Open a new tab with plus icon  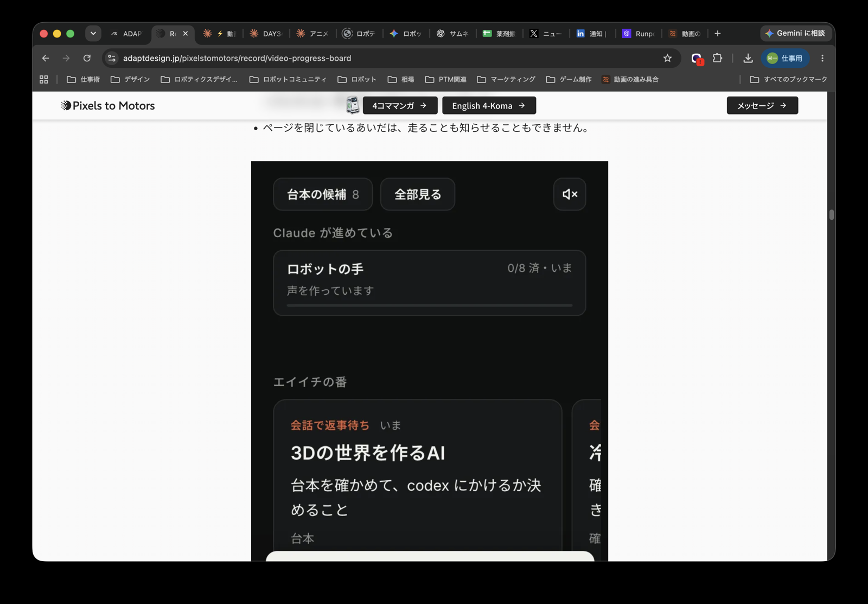click(717, 34)
